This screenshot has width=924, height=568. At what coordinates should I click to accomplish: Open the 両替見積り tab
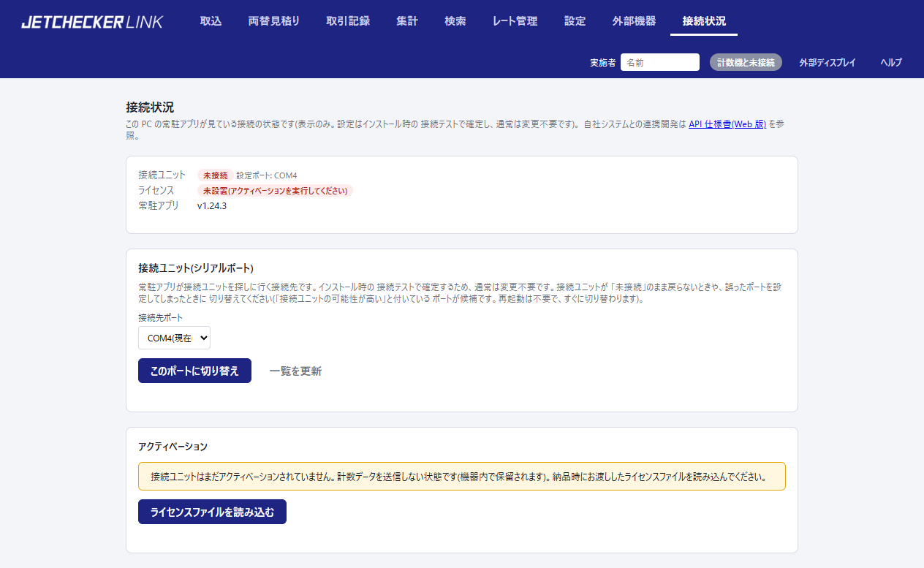pyautogui.click(x=273, y=21)
